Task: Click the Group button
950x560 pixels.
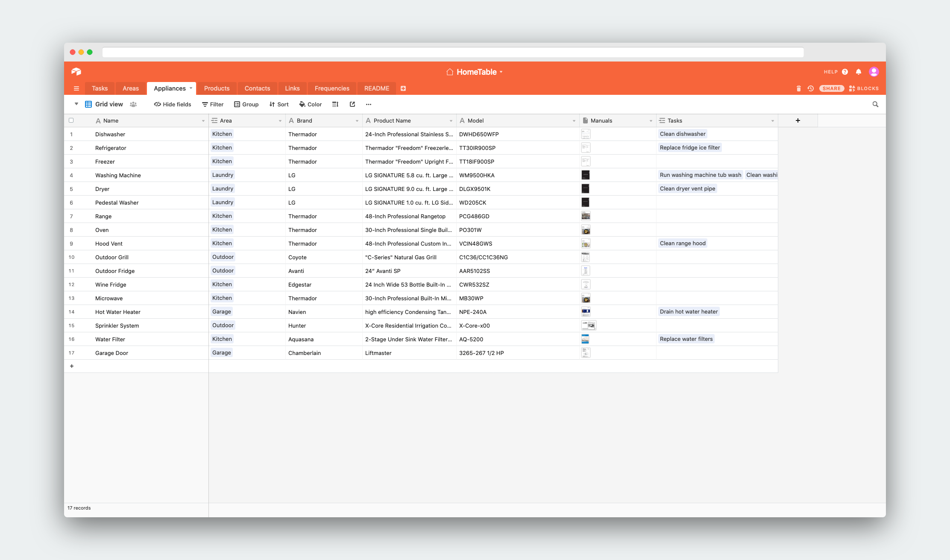Action: click(246, 104)
